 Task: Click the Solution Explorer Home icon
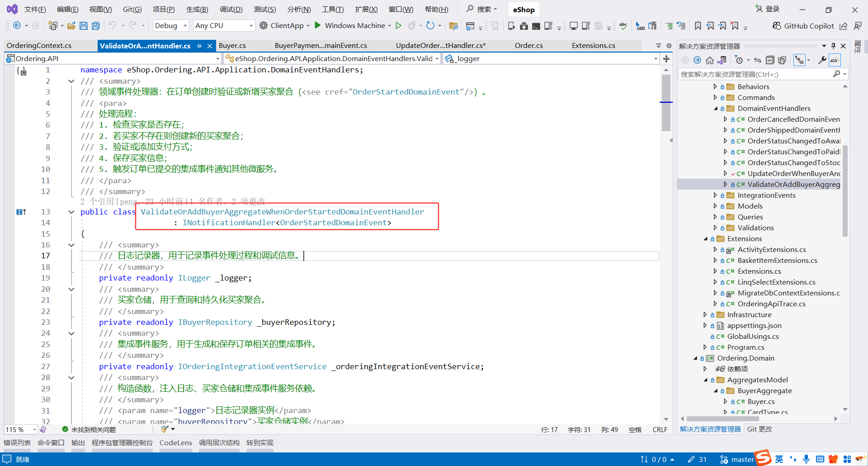coord(710,60)
